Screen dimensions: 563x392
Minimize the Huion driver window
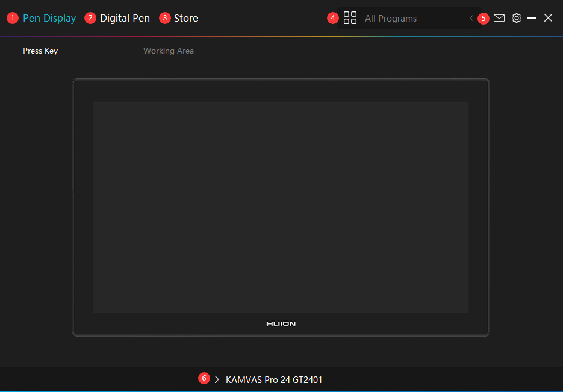(x=531, y=18)
